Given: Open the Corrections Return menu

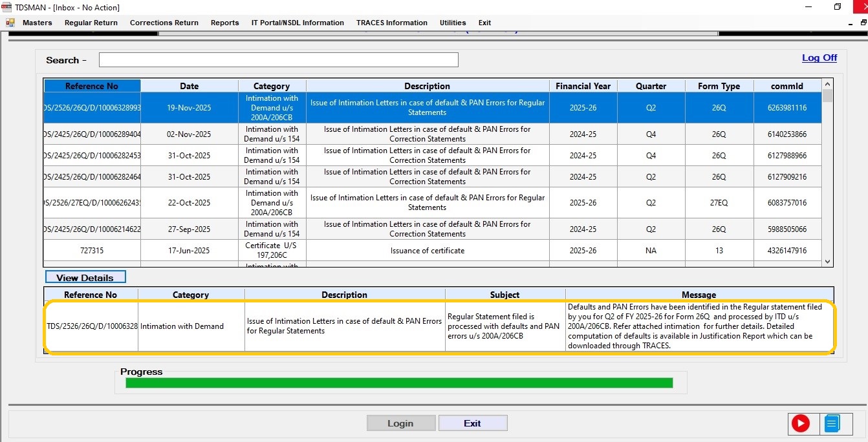Looking at the screenshot, I should click(x=164, y=23).
